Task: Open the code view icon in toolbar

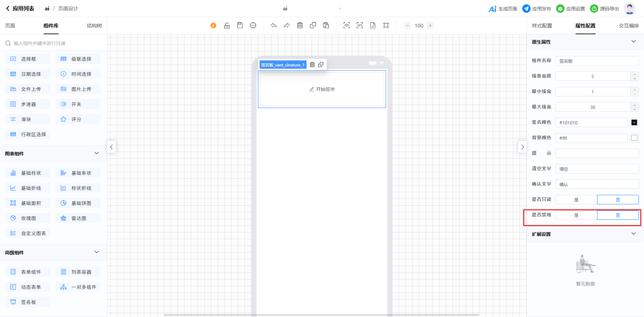Action: click(360, 25)
